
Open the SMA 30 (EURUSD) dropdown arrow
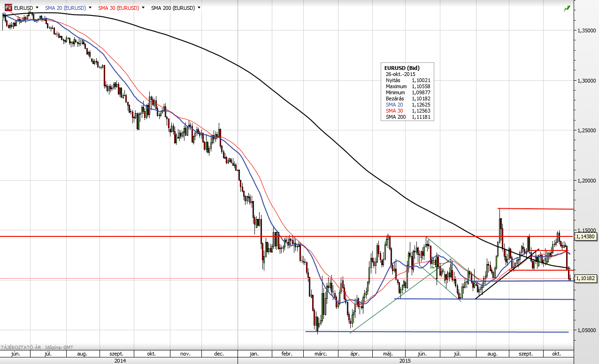point(143,8)
